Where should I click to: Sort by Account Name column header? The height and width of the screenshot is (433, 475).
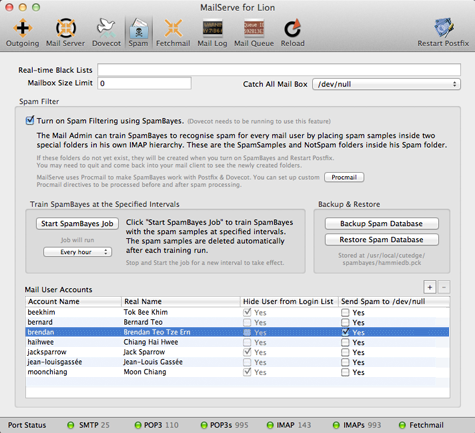pos(74,301)
